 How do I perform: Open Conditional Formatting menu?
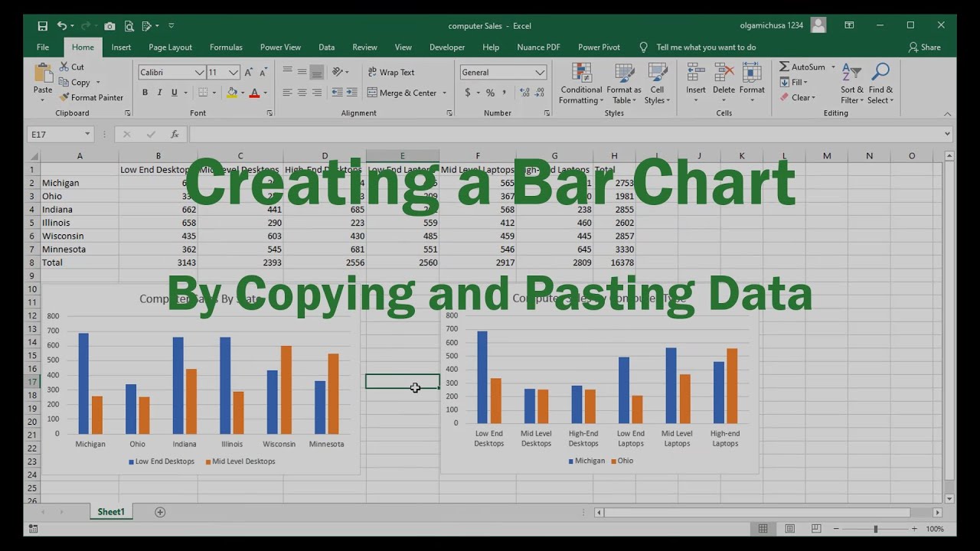(581, 83)
